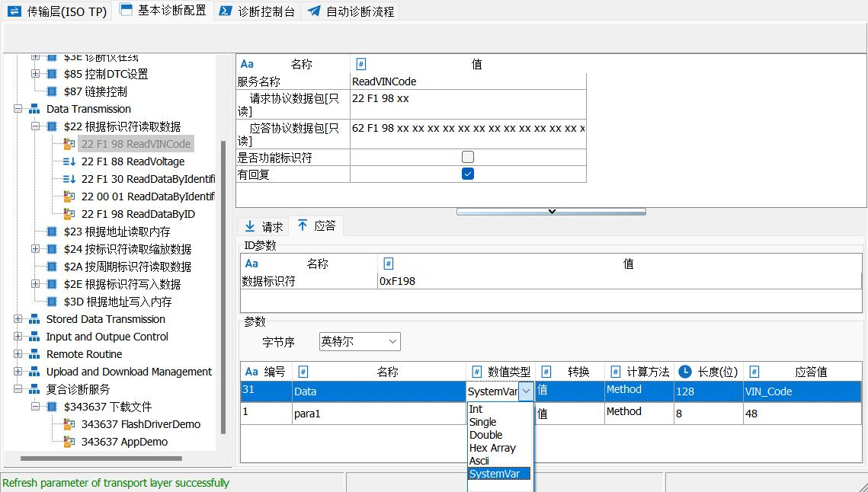Image resolution: width=868 pixels, height=492 pixels.
Task: Uncheck the 有回复 checkbox
Action: 468,174
